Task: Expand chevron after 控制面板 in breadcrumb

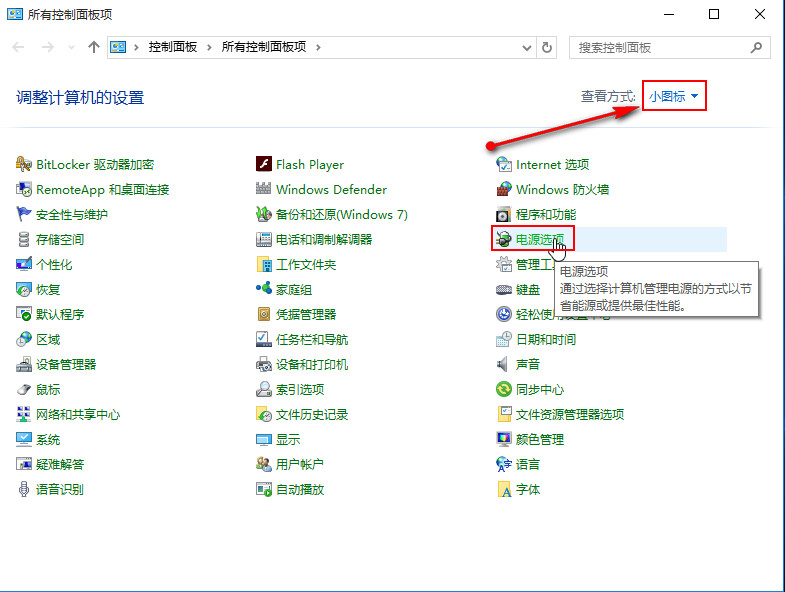Action: [209, 48]
